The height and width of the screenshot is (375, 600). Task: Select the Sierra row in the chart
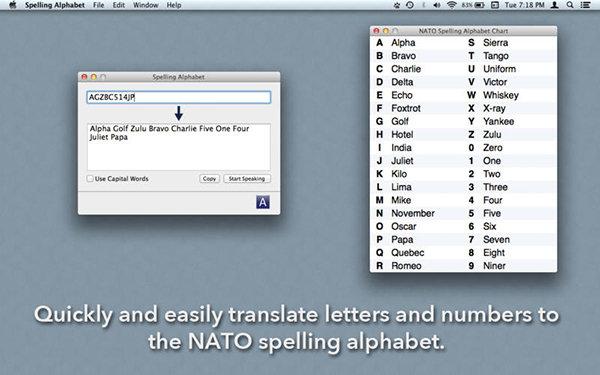[x=510, y=42]
